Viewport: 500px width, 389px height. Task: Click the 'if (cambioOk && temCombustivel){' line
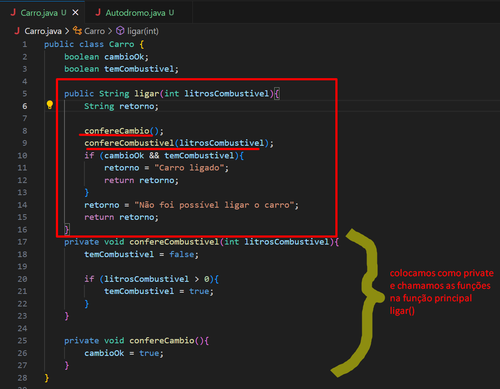[164, 155]
